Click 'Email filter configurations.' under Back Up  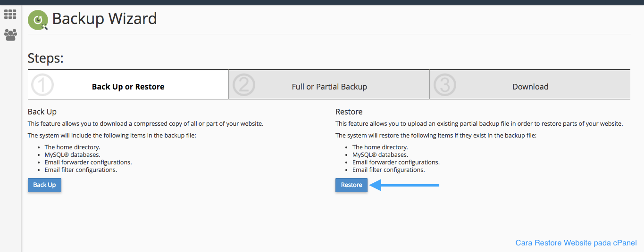(81, 170)
